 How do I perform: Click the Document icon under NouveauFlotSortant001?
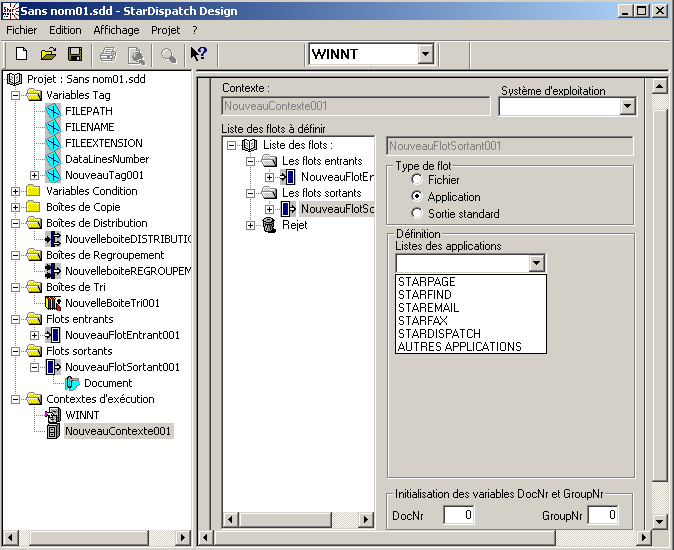(x=73, y=383)
